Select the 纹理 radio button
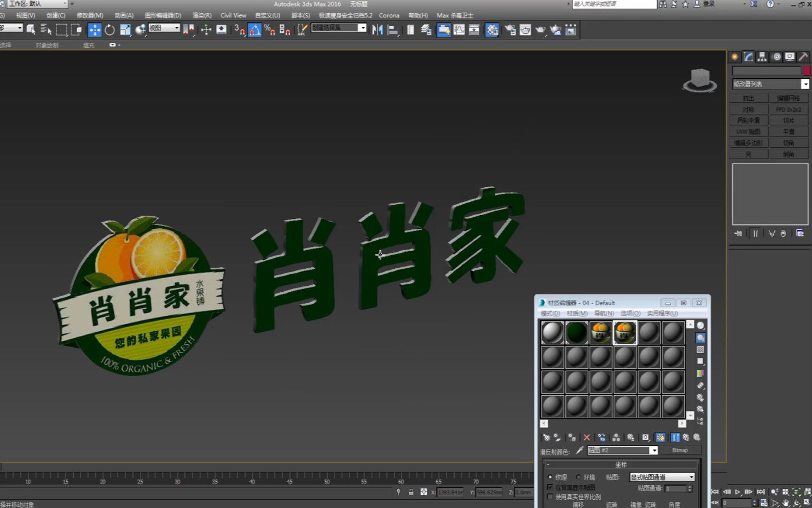 point(550,477)
